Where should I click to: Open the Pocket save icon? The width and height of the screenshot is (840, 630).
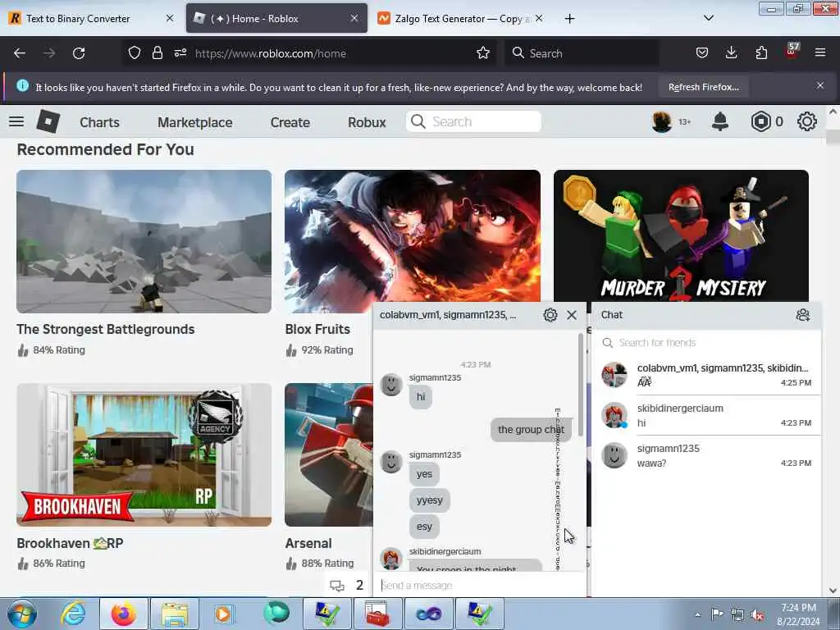(x=702, y=52)
